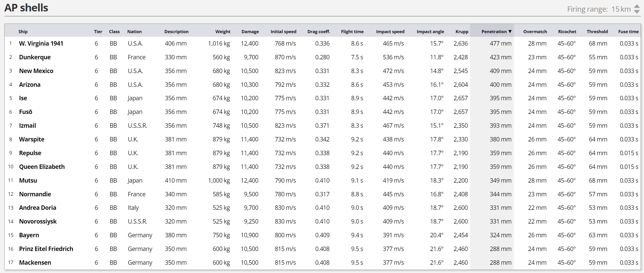The height and width of the screenshot is (273, 644).
Task: Open the Prinz Eitel Friedrich ship entry
Action: point(46,249)
